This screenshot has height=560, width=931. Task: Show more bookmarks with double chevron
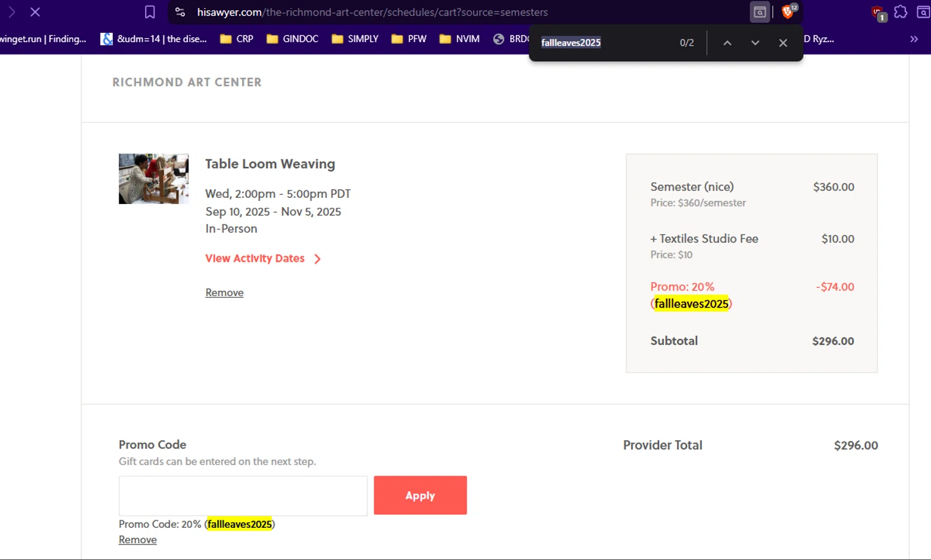[x=914, y=38]
